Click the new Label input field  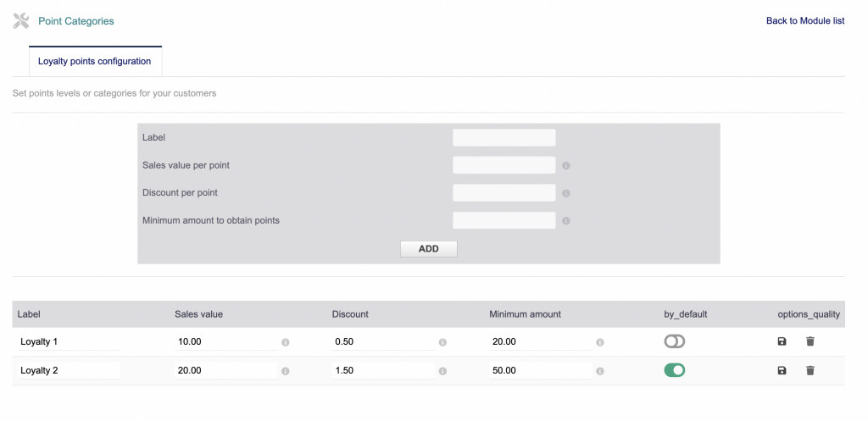pyautogui.click(x=504, y=137)
